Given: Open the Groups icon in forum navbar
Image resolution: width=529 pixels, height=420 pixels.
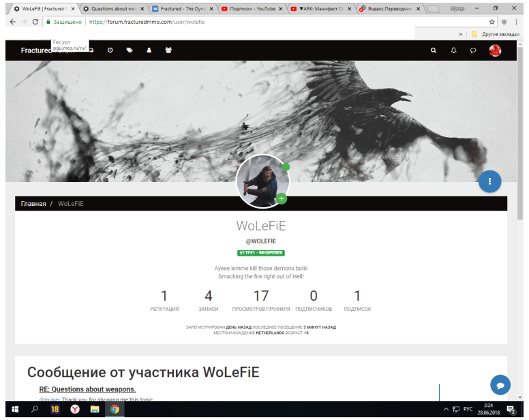Looking at the screenshot, I should [x=168, y=50].
